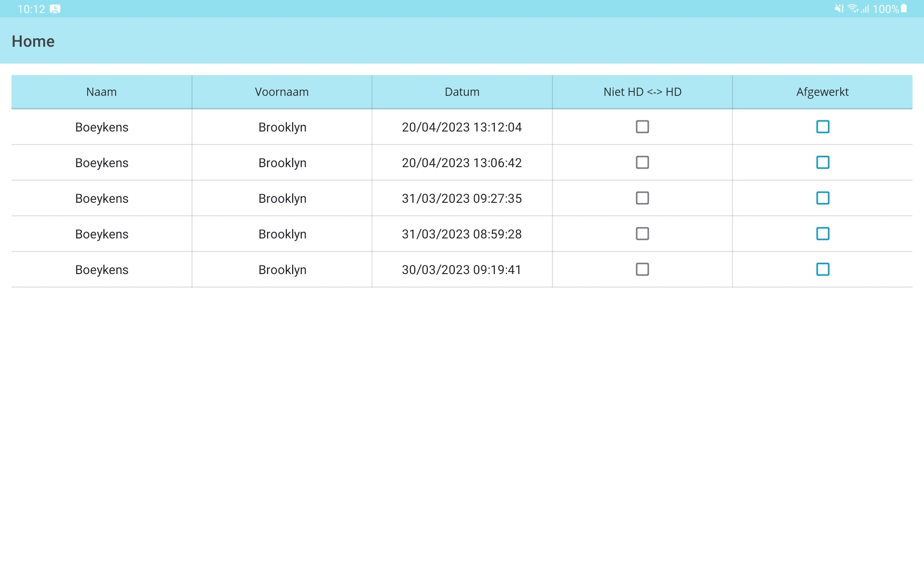Screen dimensions: 924x578
Task: Mark Afgewerkt for 31/03/2023 09:27:35
Action: click(823, 198)
